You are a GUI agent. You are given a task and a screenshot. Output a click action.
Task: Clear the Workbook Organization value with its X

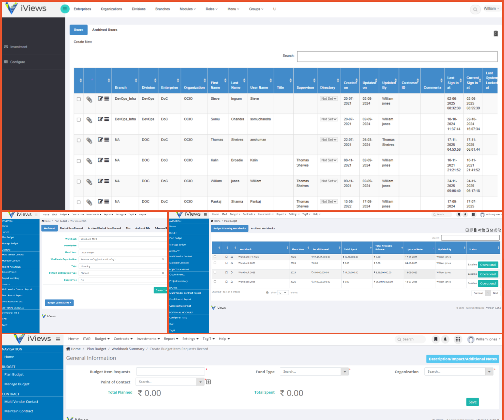pos(163,259)
